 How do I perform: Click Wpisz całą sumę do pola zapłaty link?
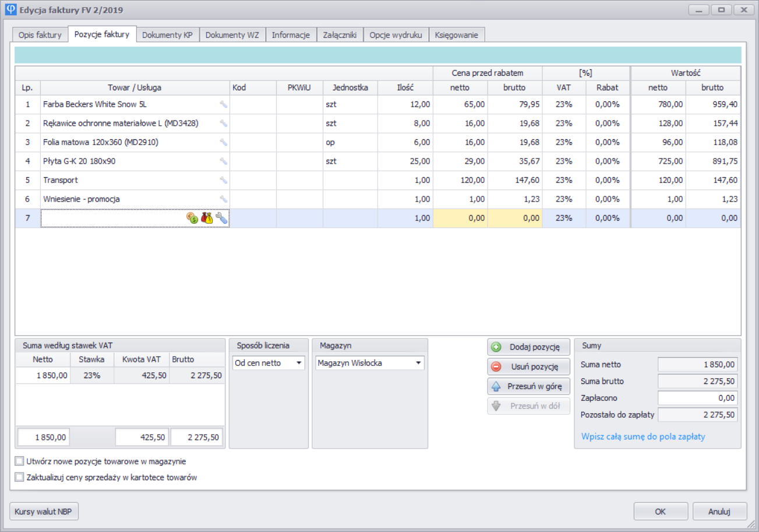tap(643, 436)
